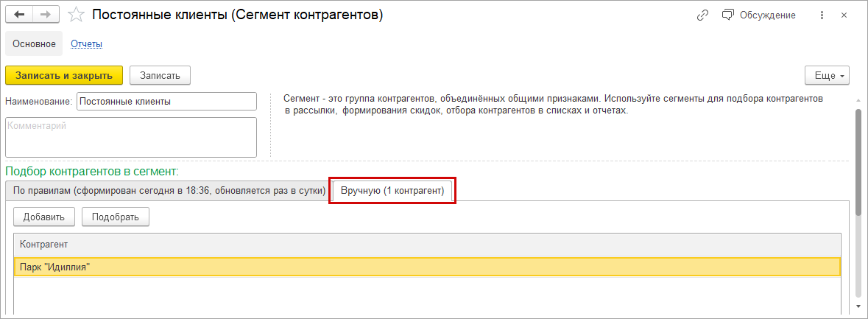
Task: Focus the Комментарий text area
Action: [x=131, y=137]
